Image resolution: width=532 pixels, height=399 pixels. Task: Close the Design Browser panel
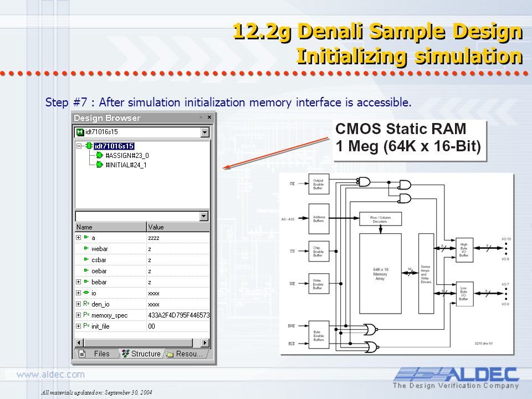click(209, 117)
